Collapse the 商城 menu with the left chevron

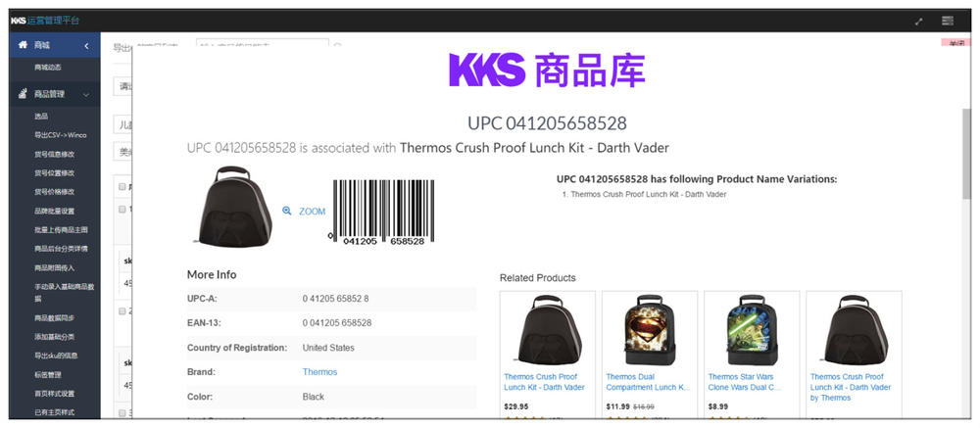point(86,46)
